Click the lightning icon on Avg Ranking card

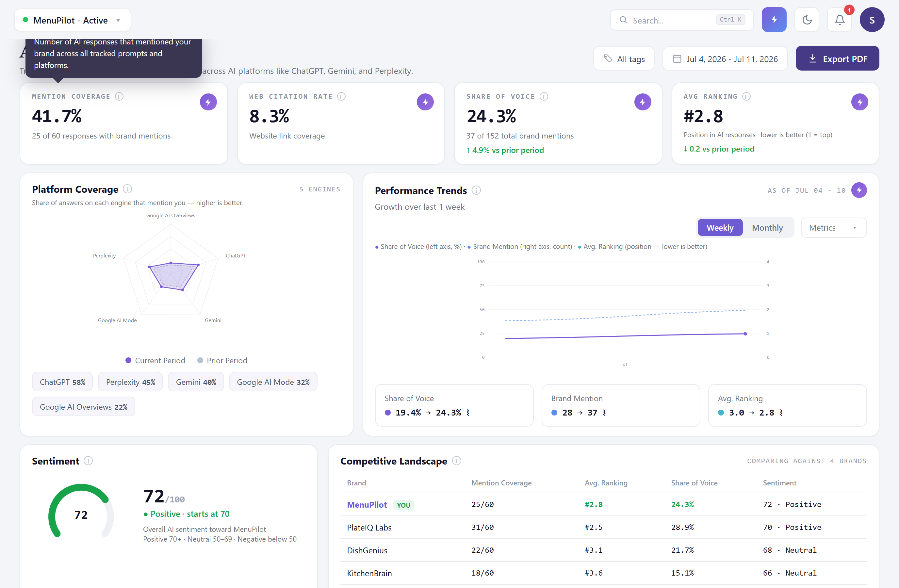(859, 102)
